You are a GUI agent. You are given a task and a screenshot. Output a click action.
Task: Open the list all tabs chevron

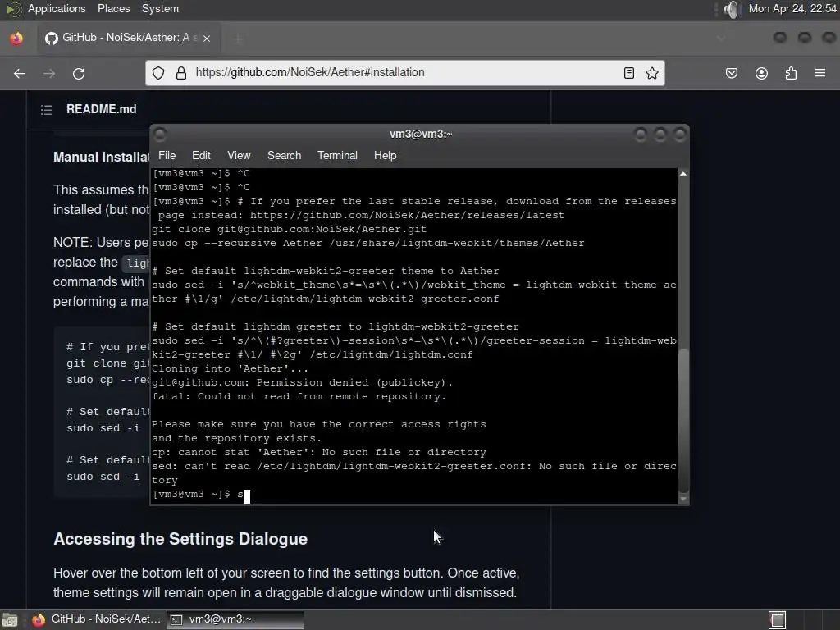tap(721, 38)
